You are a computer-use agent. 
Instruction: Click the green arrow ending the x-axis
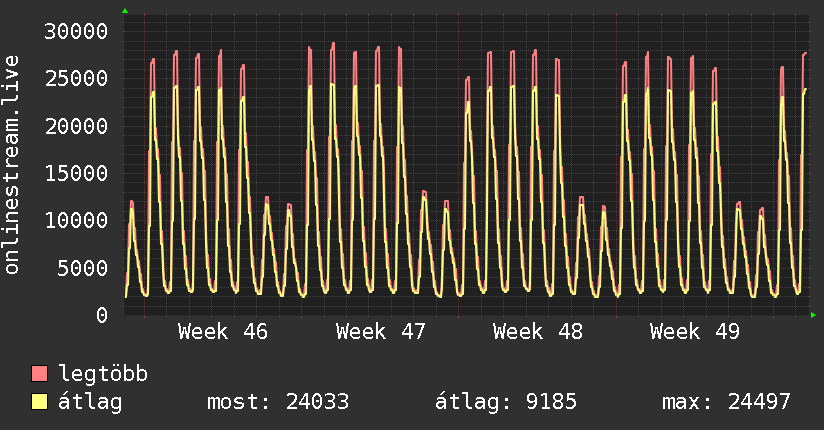click(x=813, y=315)
